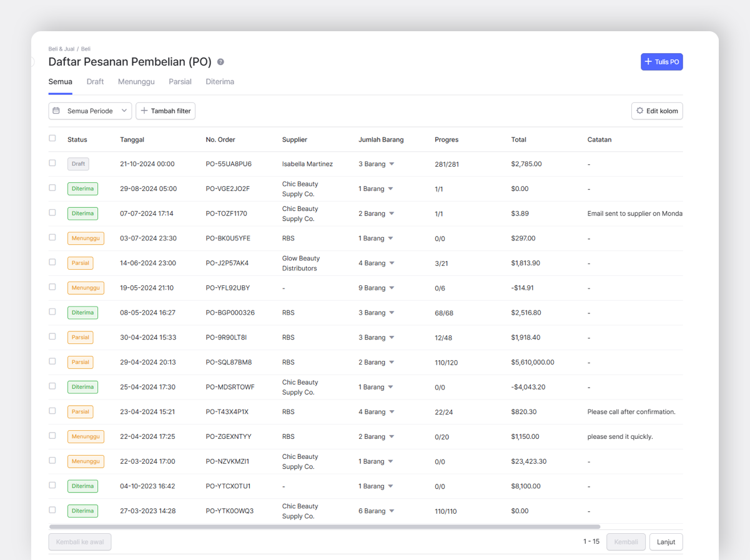Tick the select-all checkbox in table header
This screenshot has width=750, height=560.
pyautogui.click(x=52, y=139)
